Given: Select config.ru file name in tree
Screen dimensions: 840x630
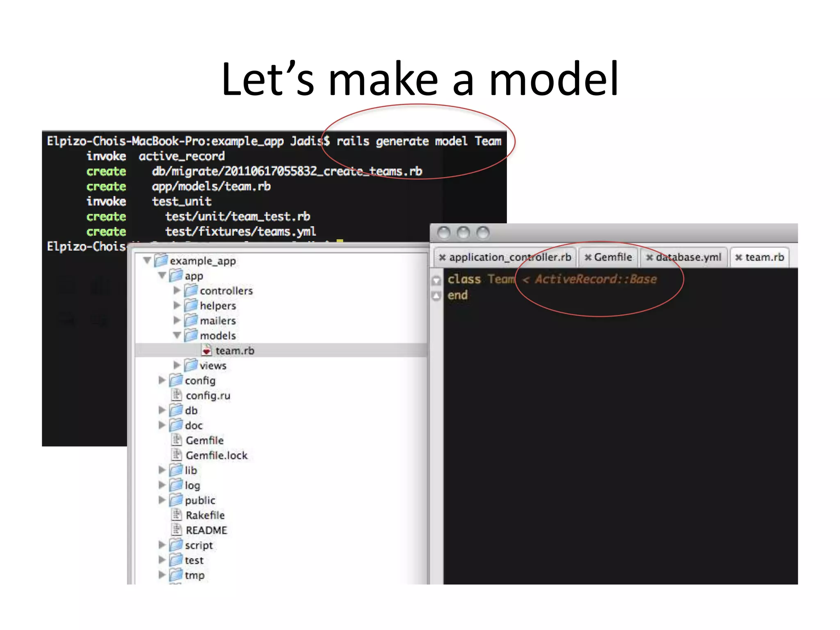Looking at the screenshot, I should pos(208,395).
